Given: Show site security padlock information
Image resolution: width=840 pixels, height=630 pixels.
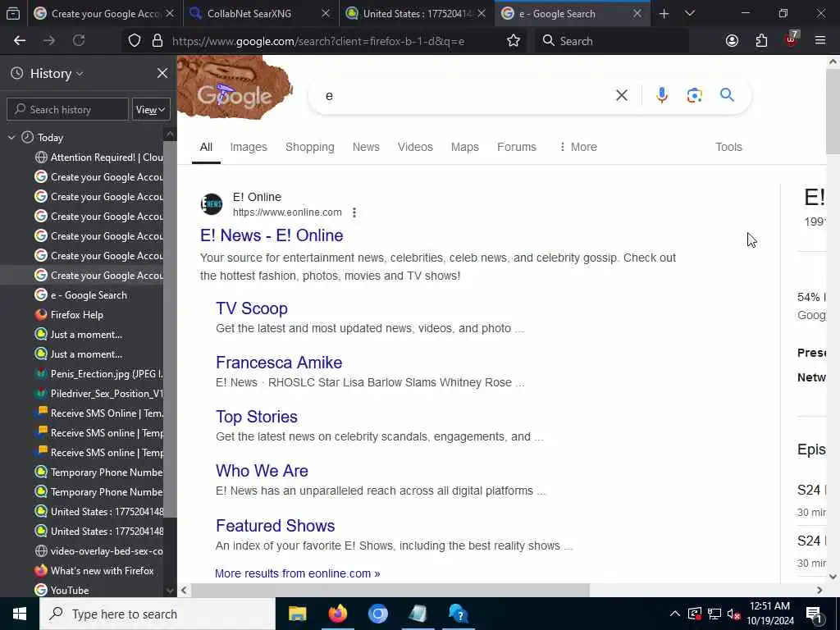Looking at the screenshot, I should tap(157, 41).
